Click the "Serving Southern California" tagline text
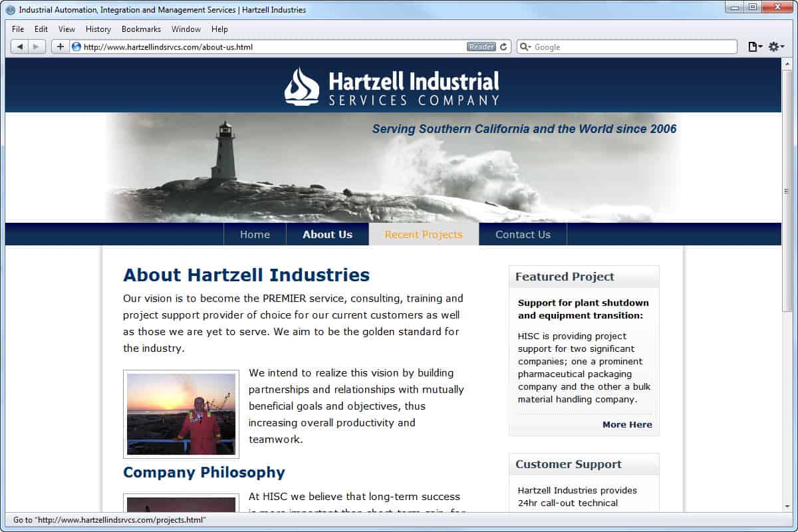Image resolution: width=798 pixels, height=532 pixels. pos(524,129)
